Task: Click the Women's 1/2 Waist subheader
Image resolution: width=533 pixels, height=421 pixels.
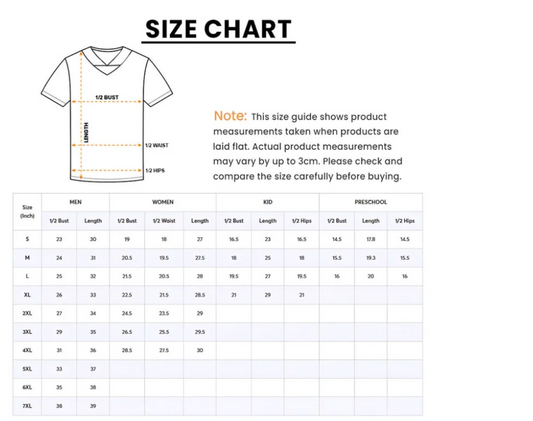Action: [164, 221]
